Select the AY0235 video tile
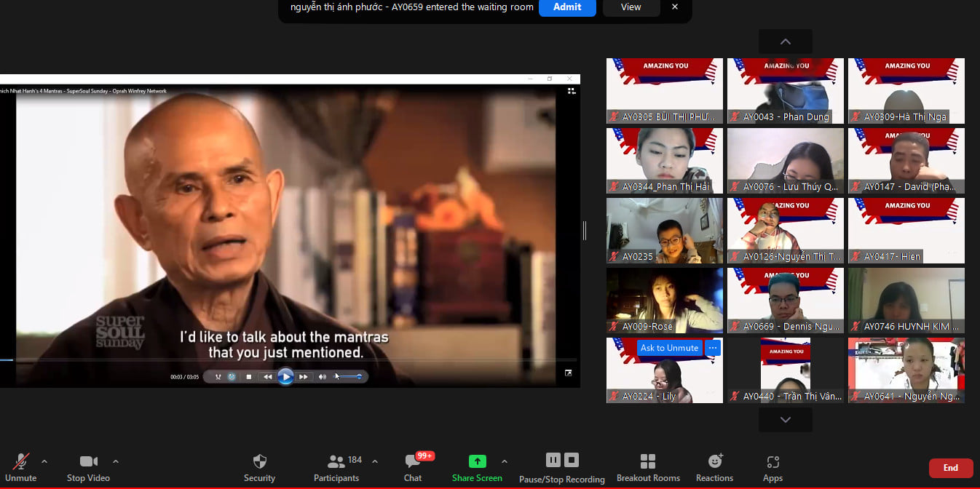980x489 pixels. click(665, 231)
